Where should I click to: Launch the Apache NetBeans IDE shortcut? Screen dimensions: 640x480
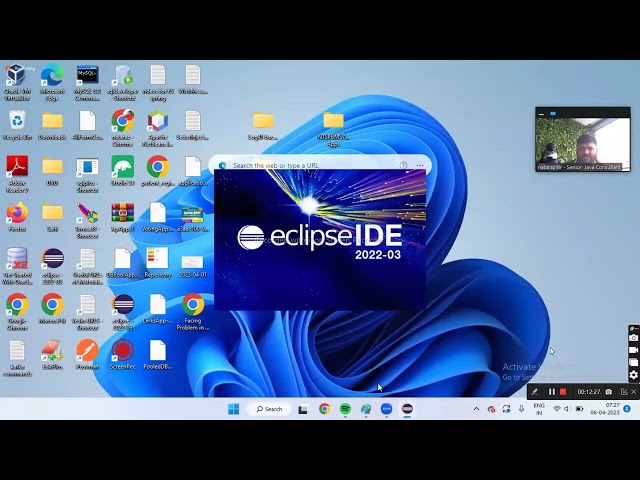pos(158,129)
